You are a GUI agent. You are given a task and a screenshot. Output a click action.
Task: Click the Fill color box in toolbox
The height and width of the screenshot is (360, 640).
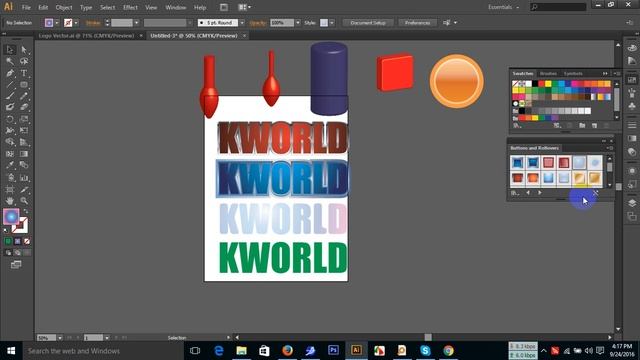11,216
